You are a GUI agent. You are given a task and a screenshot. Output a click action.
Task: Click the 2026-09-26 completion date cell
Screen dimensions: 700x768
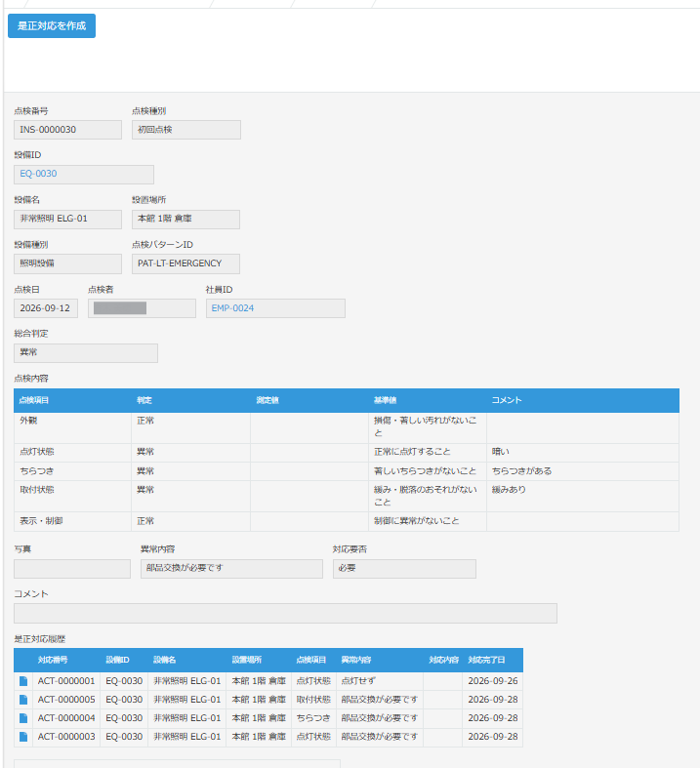493,681
